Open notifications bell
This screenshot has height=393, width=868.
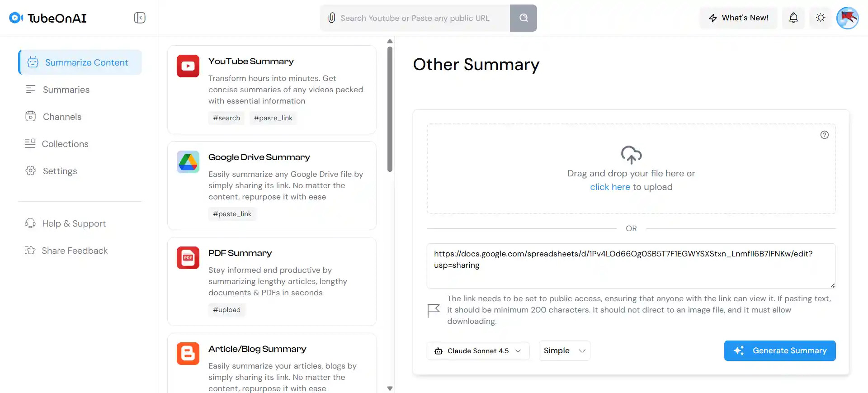pos(793,18)
